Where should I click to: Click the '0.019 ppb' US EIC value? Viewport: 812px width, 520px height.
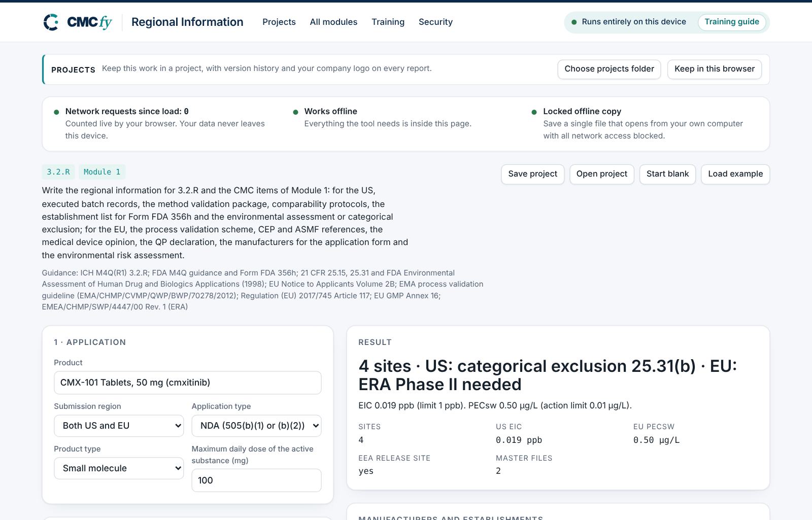(519, 440)
